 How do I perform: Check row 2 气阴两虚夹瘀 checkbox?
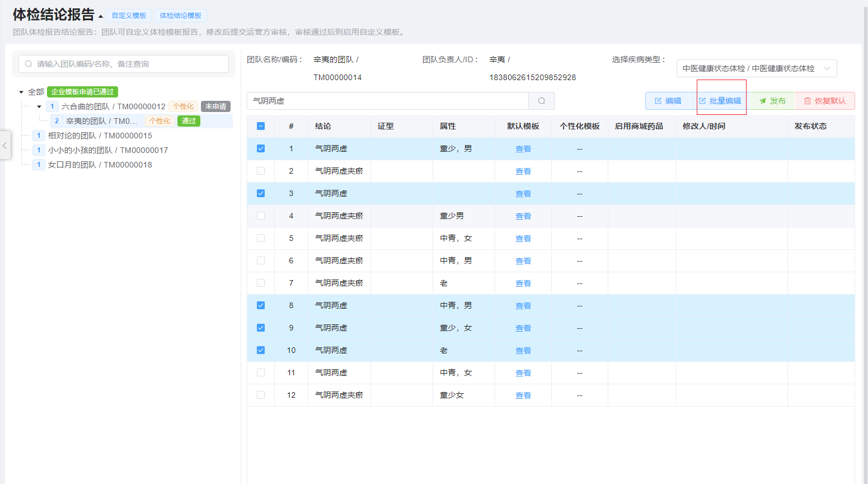point(261,171)
